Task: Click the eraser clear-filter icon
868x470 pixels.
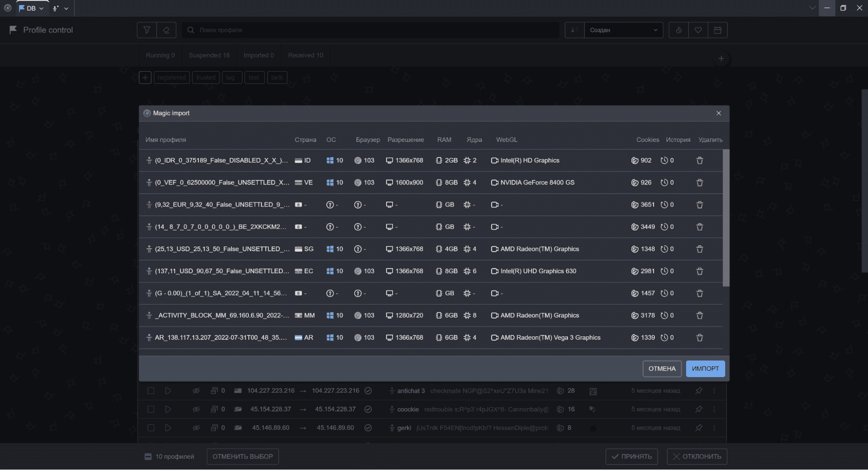Action: pos(166,30)
